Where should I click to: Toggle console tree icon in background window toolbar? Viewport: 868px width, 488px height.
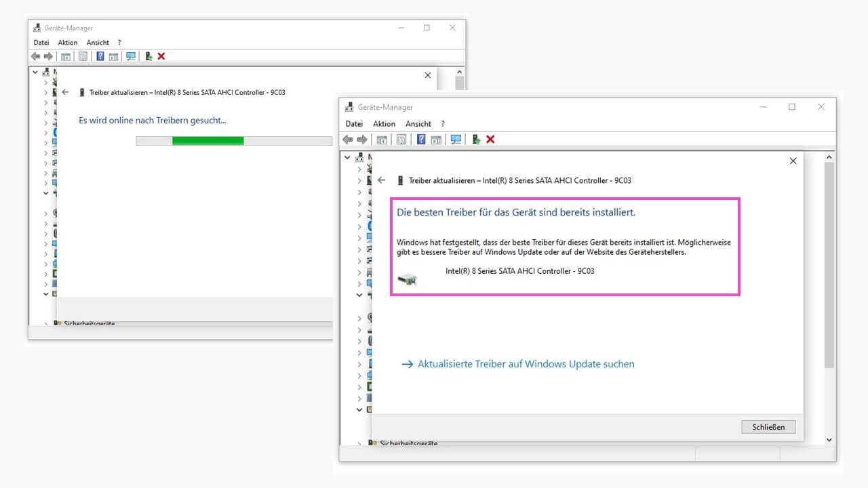click(x=66, y=56)
